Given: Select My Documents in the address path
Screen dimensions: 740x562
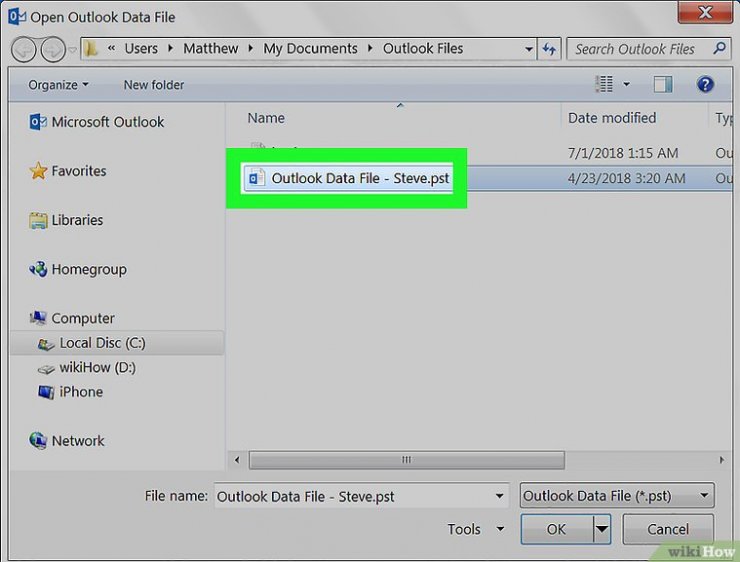Looking at the screenshot, I should (x=310, y=48).
